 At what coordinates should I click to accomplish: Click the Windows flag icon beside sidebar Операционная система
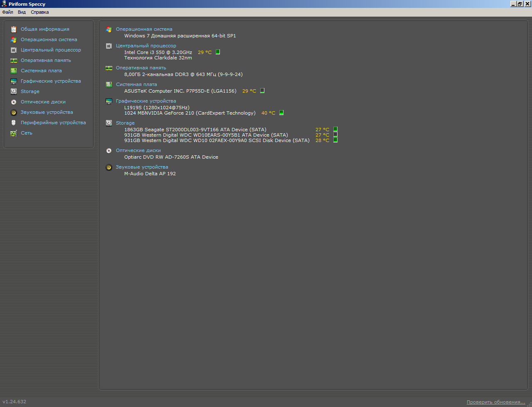pos(14,39)
